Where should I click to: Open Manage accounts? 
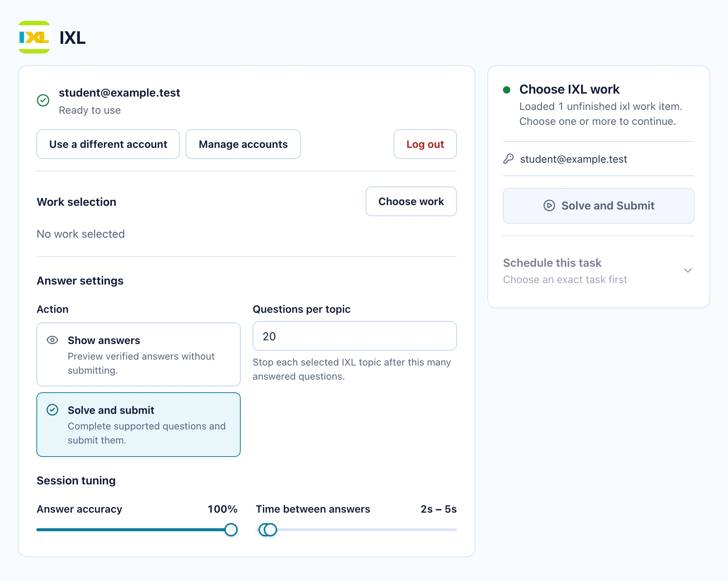click(243, 144)
